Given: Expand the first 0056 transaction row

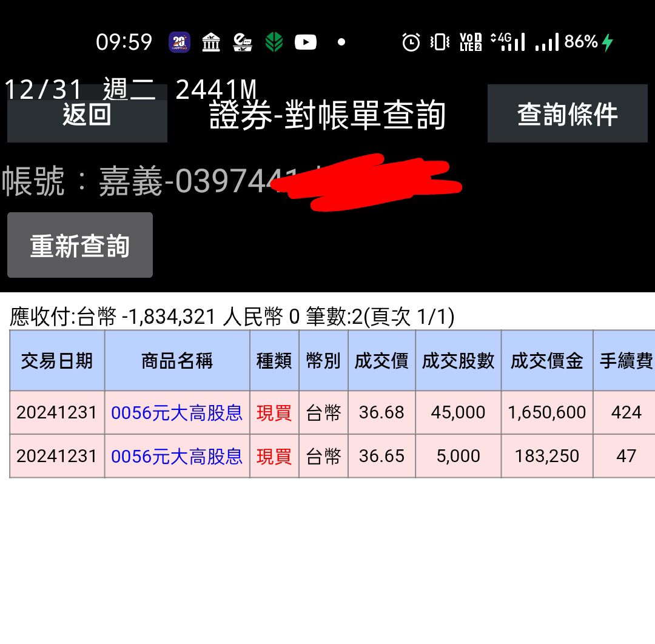Looking at the screenshot, I should (327, 412).
